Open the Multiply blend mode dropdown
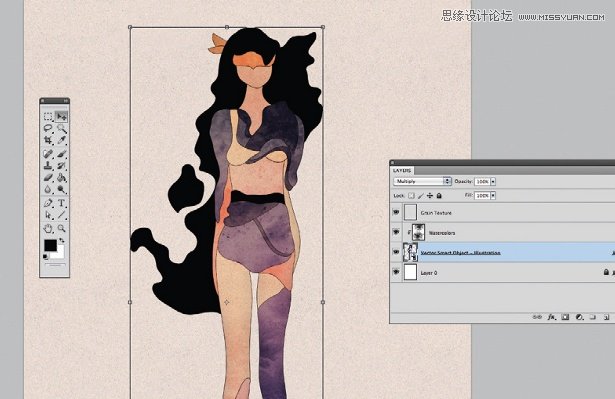This screenshot has width=615, height=399. pyautogui.click(x=422, y=181)
